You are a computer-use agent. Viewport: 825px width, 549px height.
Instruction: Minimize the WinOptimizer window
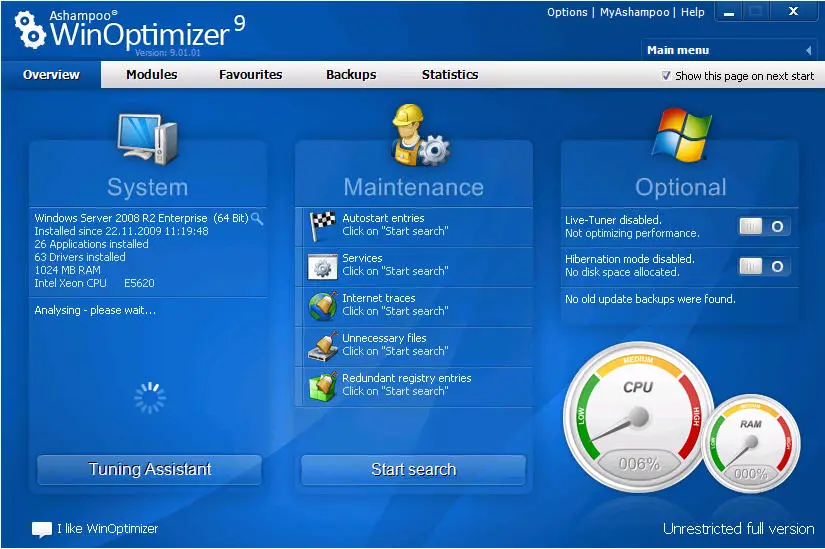pyautogui.click(x=729, y=12)
